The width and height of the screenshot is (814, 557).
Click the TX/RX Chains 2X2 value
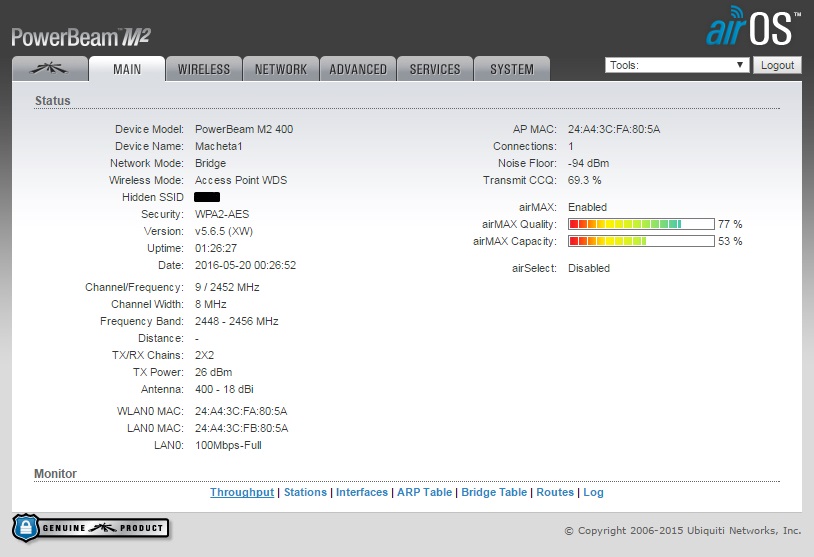[x=205, y=355]
